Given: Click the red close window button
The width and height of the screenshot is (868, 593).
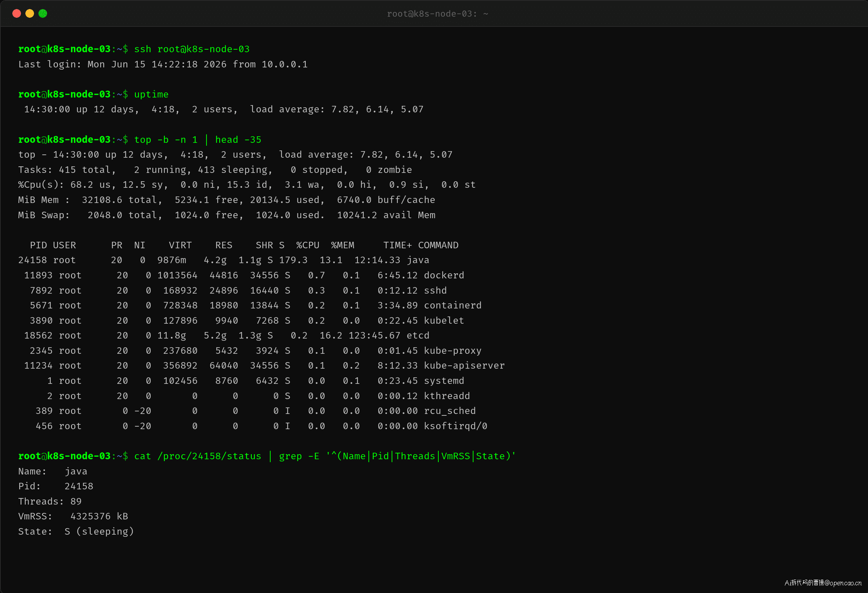Looking at the screenshot, I should 16,13.
